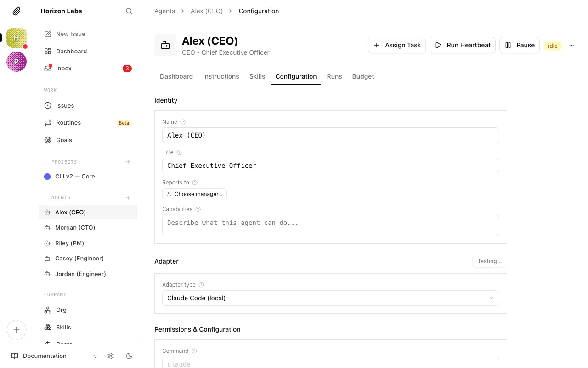Open Routines via repeat arrows icon
The width and height of the screenshot is (588, 368).
[48, 123]
